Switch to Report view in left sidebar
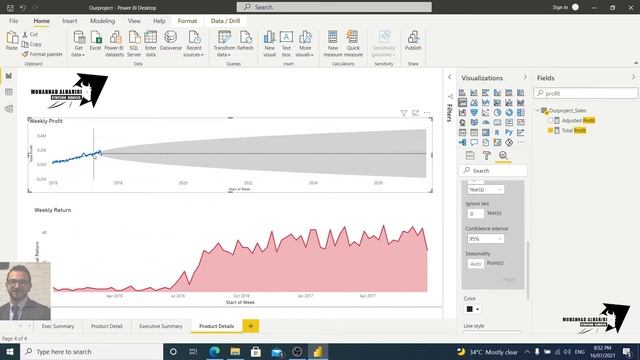The width and height of the screenshot is (640, 360). (x=9, y=76)
